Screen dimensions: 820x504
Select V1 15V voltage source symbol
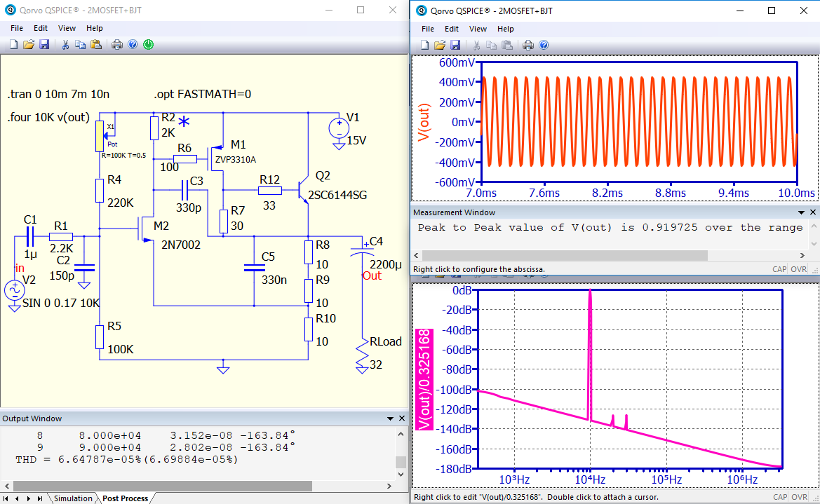click(x=339, y=130)
